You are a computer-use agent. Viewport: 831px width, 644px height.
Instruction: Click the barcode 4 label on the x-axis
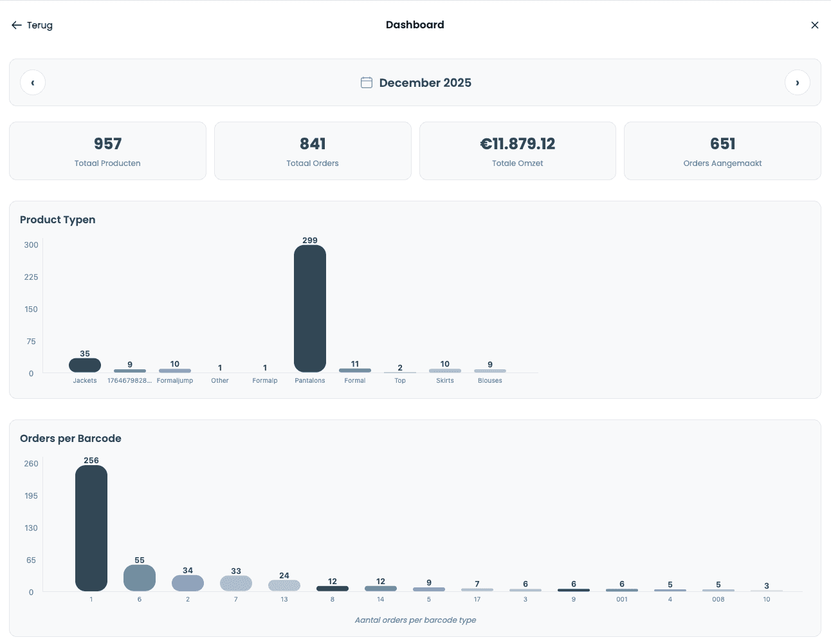click(670, 600)
